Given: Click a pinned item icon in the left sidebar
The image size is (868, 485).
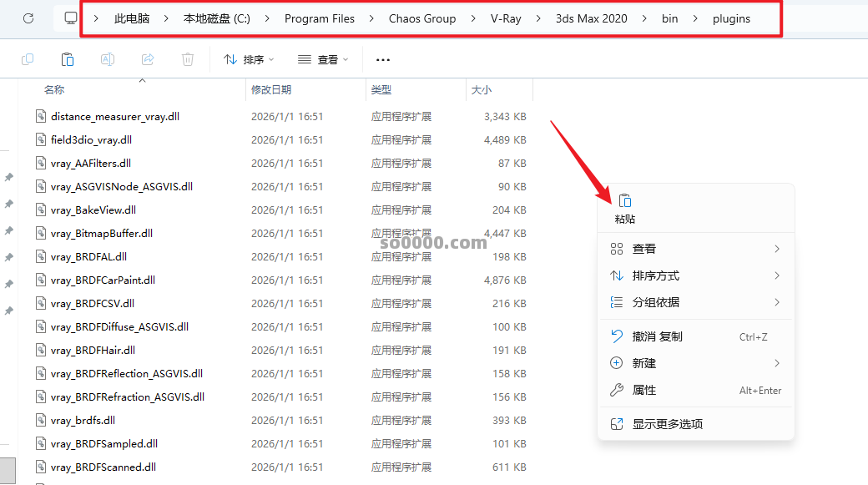Looking at the screenshot, I should coord(11,177).
